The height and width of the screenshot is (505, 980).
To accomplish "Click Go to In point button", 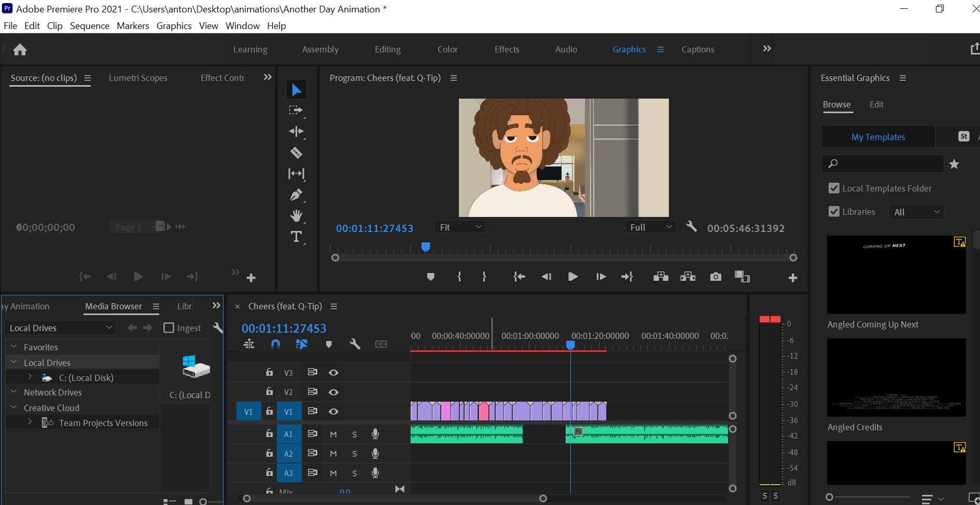I will (519, 277).
